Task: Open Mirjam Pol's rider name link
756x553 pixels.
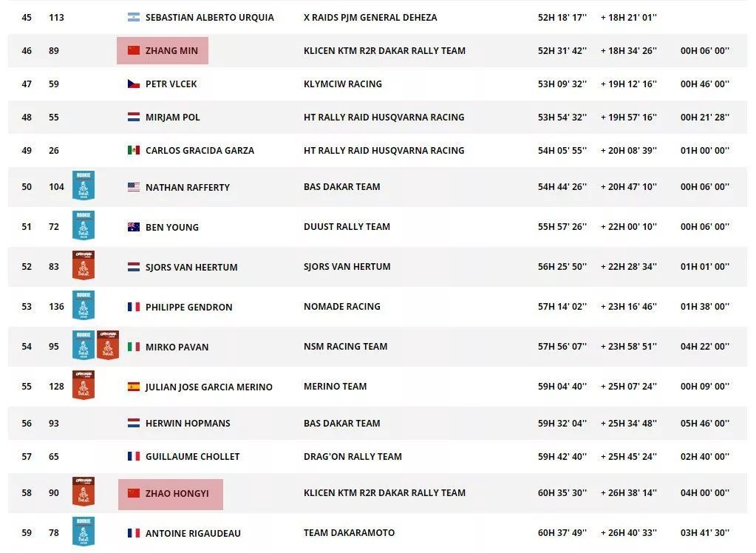Action: [172, 118]
